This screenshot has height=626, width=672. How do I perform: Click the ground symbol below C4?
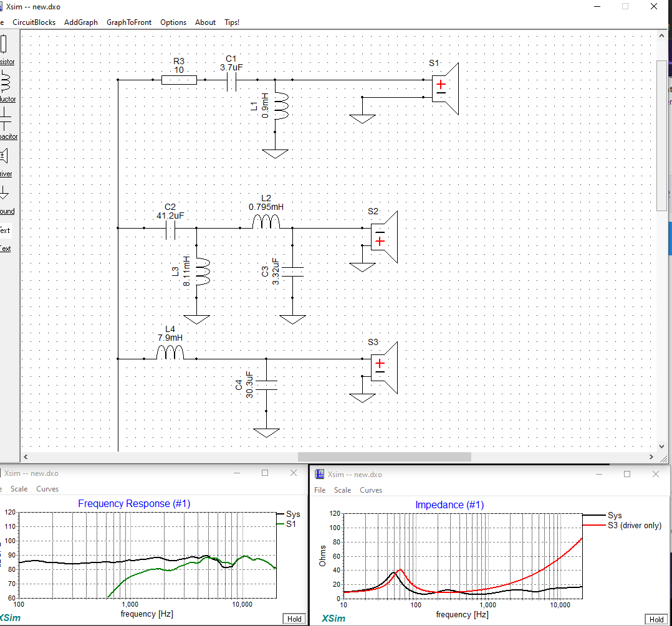(x=267, y=433)
